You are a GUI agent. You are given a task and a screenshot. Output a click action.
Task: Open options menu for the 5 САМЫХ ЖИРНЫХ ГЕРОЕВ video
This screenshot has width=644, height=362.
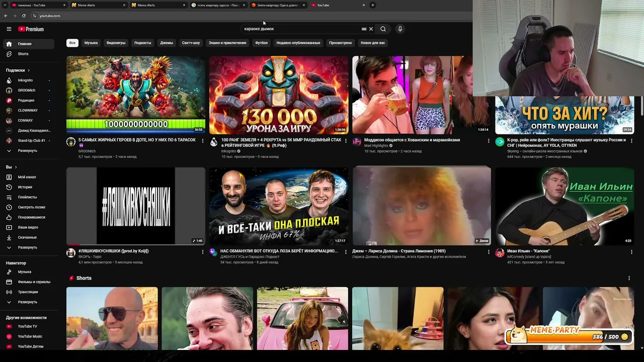pos(203,141)
